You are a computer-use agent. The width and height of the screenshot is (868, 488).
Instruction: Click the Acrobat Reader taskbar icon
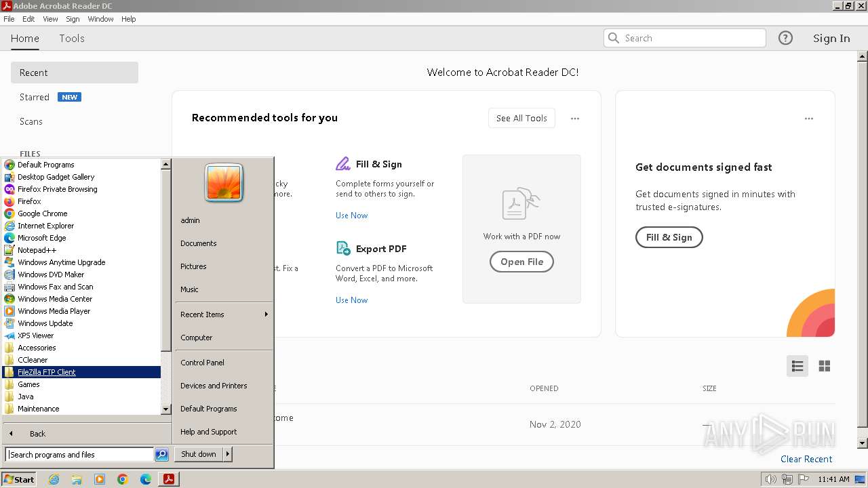[x=168, y=479]
